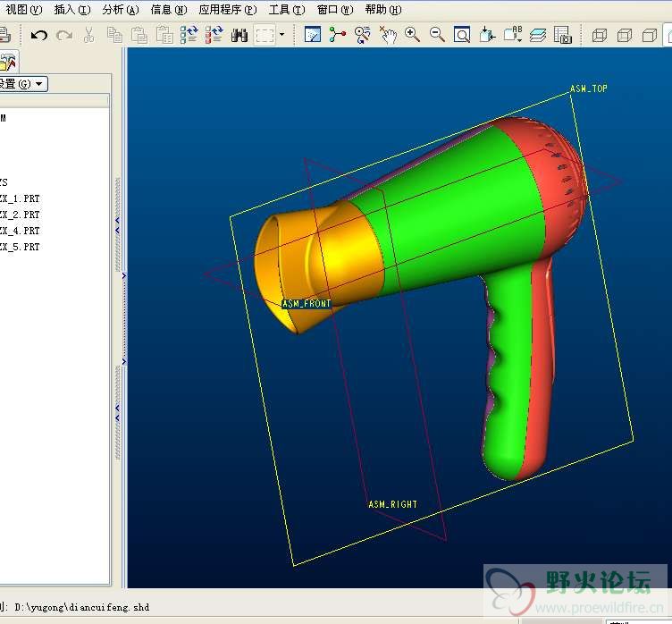Viewport: 672px width, 624px height.
Task: Select the Zoom In magnifier
Action: (412, 34)
